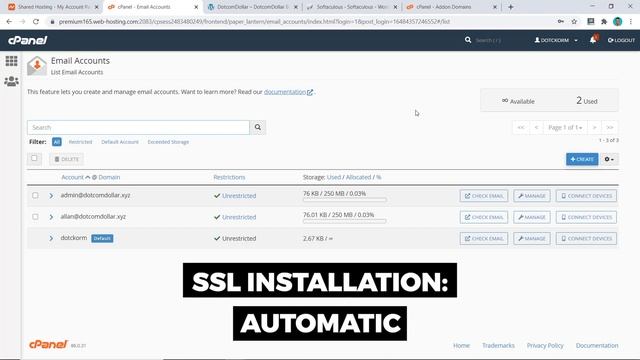Image resolution: width=640 pixels, height=360 pixels.
Task: Click Unrestricted link for allan@dotcomdollar.xyz
Action: 239,217
